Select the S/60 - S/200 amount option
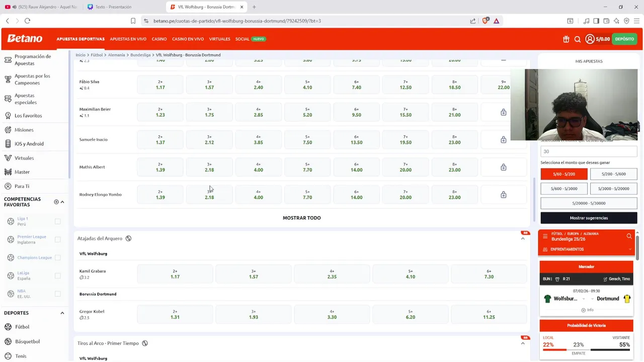The width and height of the screenshot is (644, 362). 564,174
